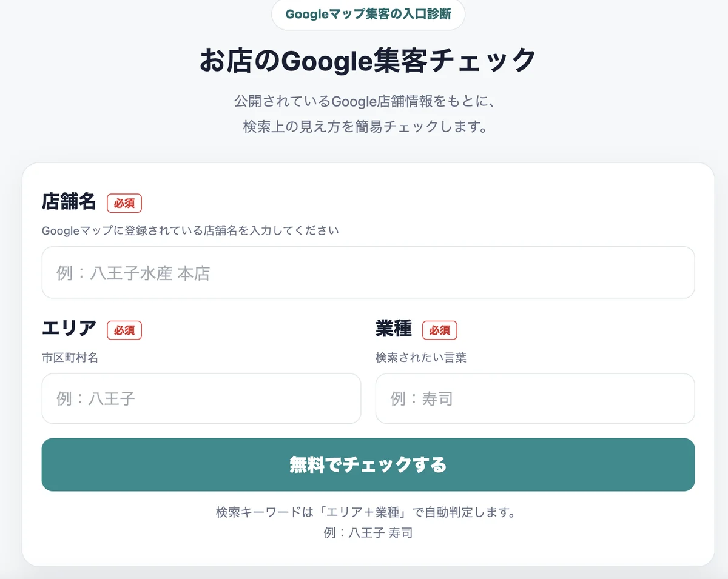Click the 業種 input field
The image size is (728, 579).
pyautogui.click(x=535, y=398)
